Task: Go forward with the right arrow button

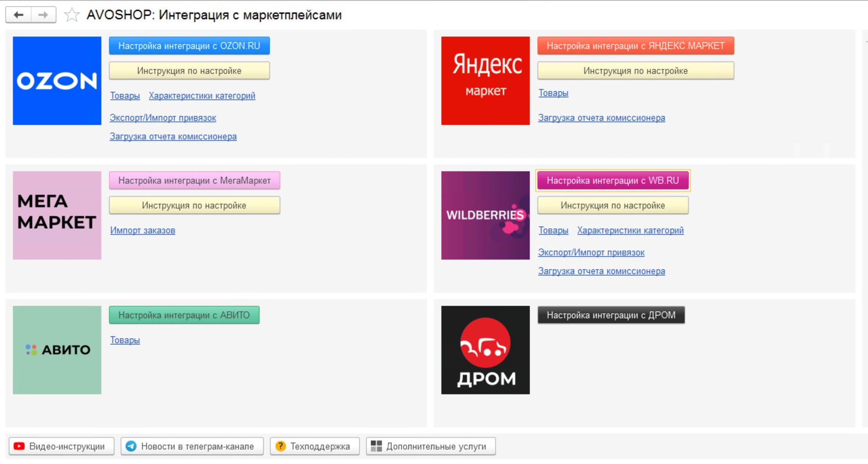Action: tap(43, 15)
